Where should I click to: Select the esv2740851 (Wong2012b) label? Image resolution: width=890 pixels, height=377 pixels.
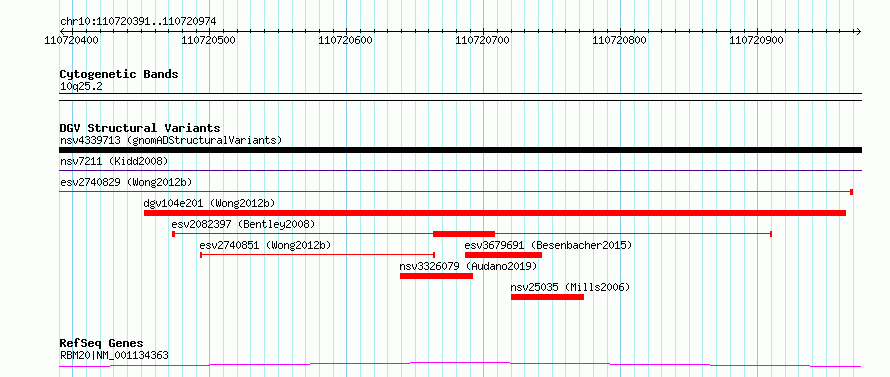(x=265, y=245)
